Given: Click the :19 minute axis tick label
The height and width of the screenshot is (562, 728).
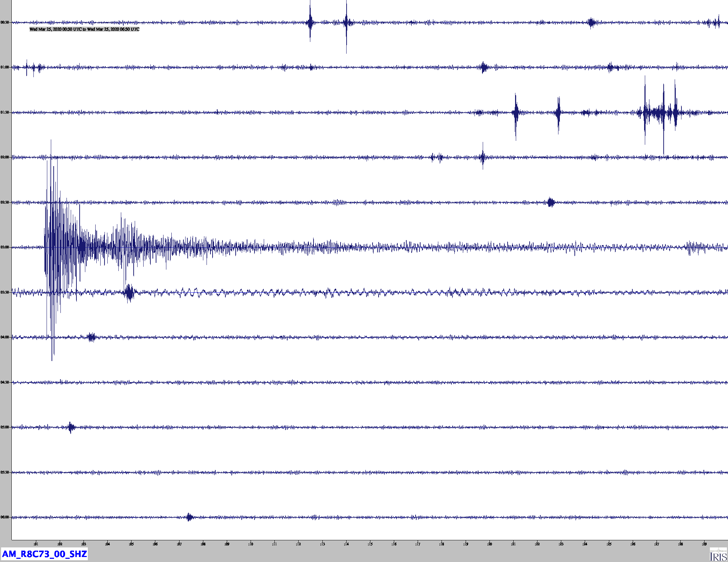Looking at the screenshot, I should (x=466, y=544).
